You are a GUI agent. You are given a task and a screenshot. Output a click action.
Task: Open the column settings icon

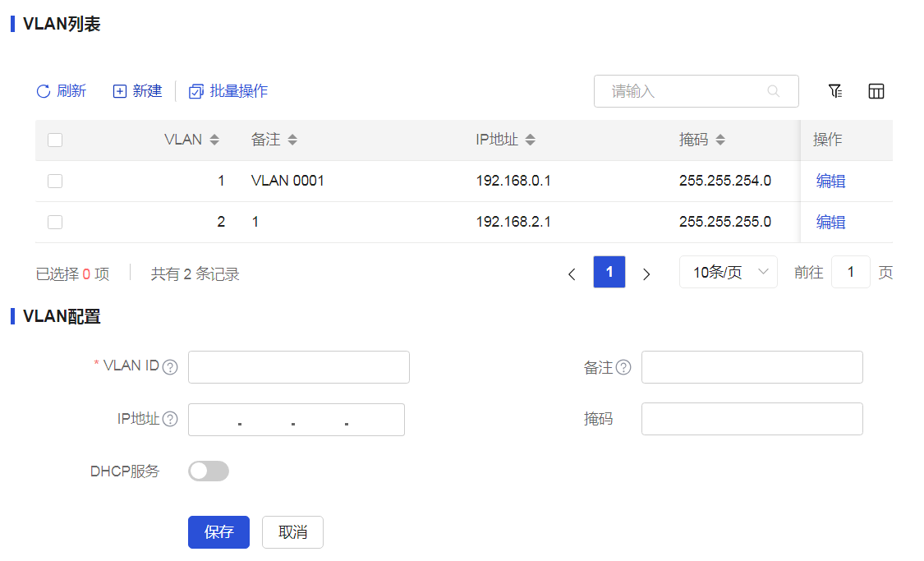click(x=876, y=91)
